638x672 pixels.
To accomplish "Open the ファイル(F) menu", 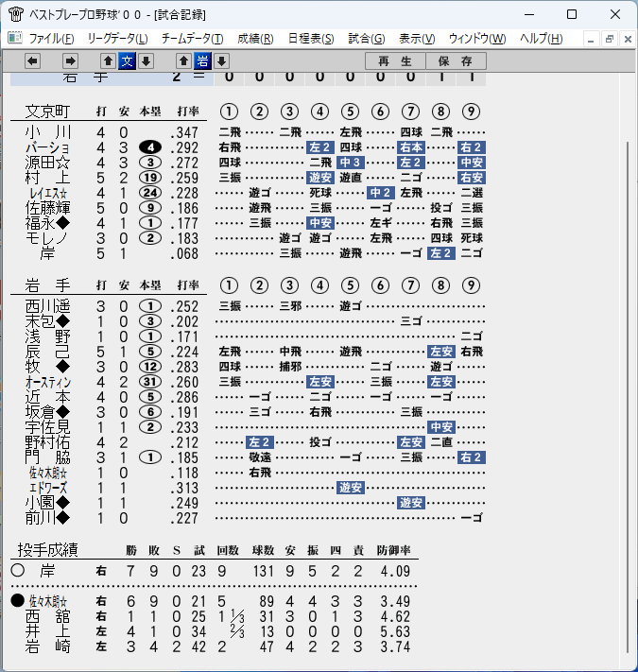I will [51, 39].
